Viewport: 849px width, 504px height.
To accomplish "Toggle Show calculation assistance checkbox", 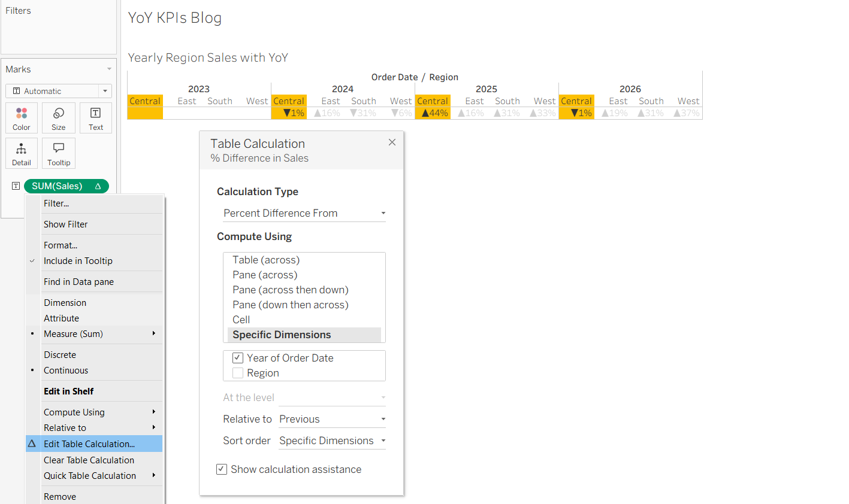I will [222, 469].
